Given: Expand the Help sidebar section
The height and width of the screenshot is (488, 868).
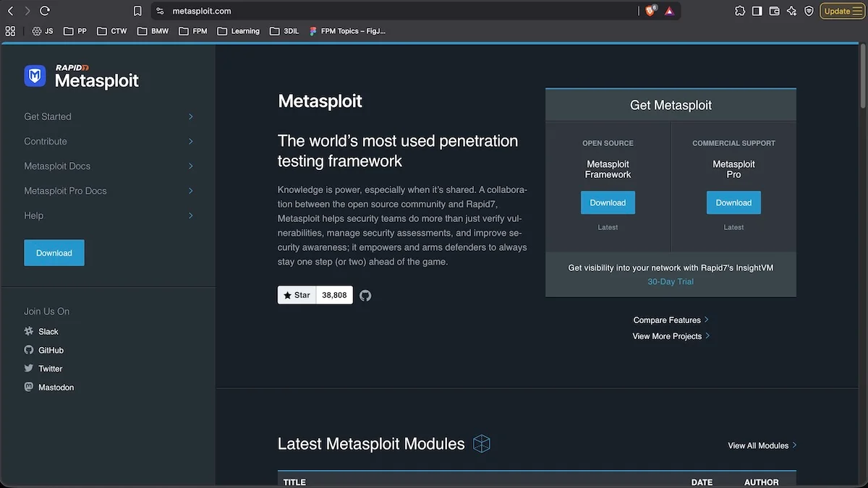Looking at the screenshot, I should coord(109,215).
